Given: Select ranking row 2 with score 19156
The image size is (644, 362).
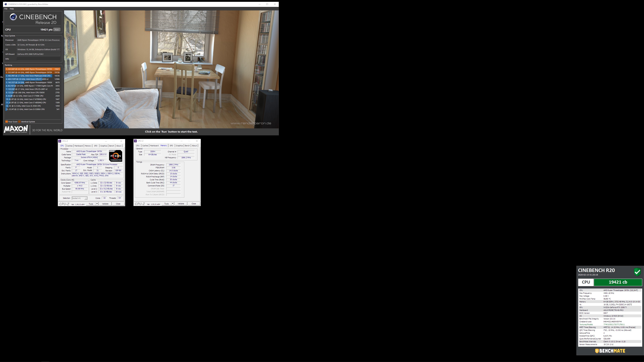Looking at the screenshot, I should pyautogui.click(x=33, y=72).
